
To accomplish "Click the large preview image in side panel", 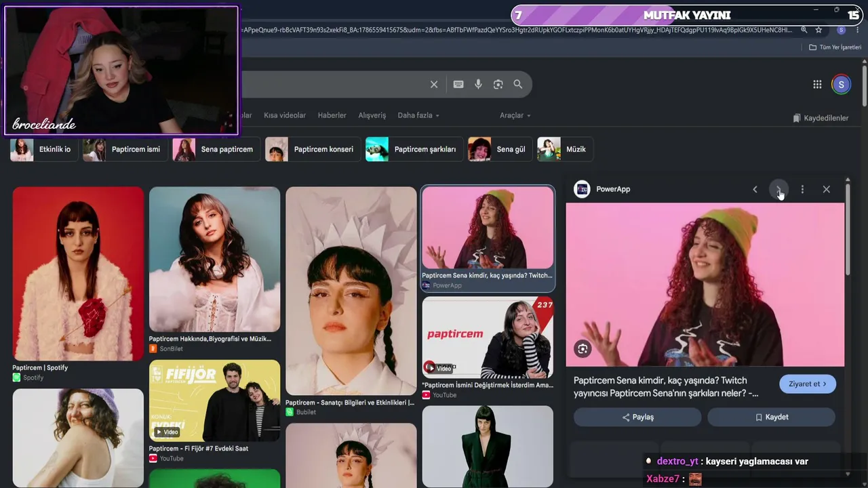I will (705, 285).
